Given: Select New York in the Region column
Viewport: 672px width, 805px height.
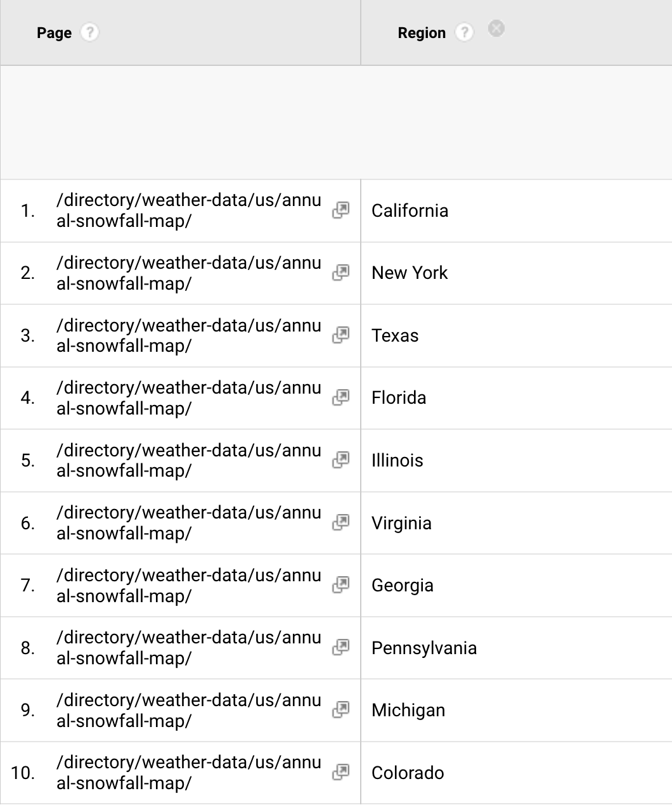Looking at the screenshot, I should (409, 273).
